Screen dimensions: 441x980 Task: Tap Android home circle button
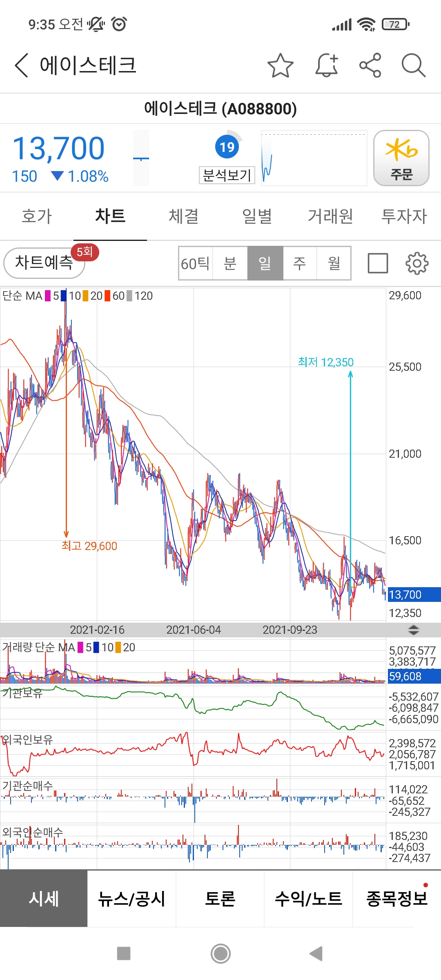pos(220,953)
